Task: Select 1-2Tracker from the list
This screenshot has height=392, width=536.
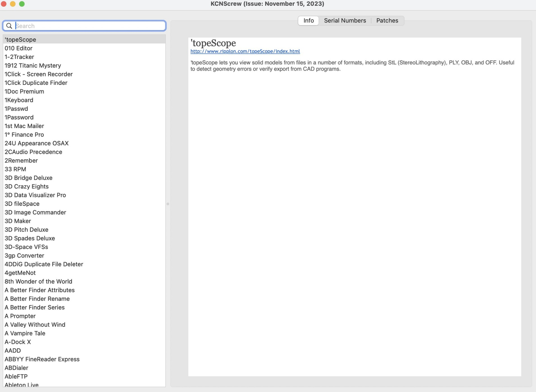Action: (x=20, y=57)
